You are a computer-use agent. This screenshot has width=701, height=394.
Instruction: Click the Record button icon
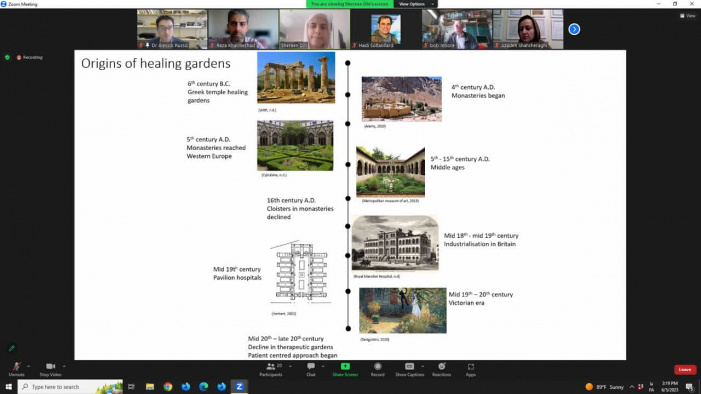[378, 366]
